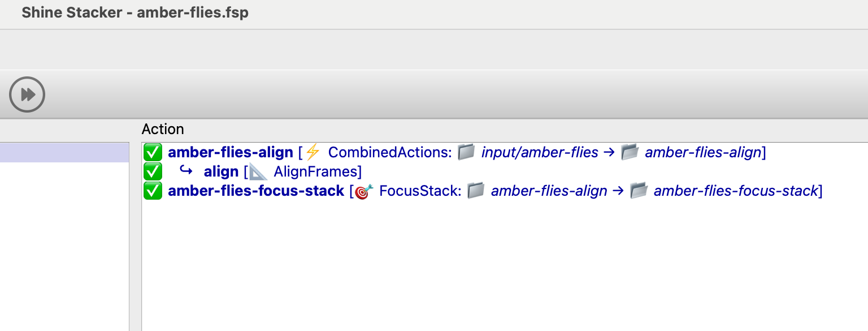Screen dimensions: 868x331
Task: Click the open folder icon for amber-flies-align output
Action: click(630, 152)
